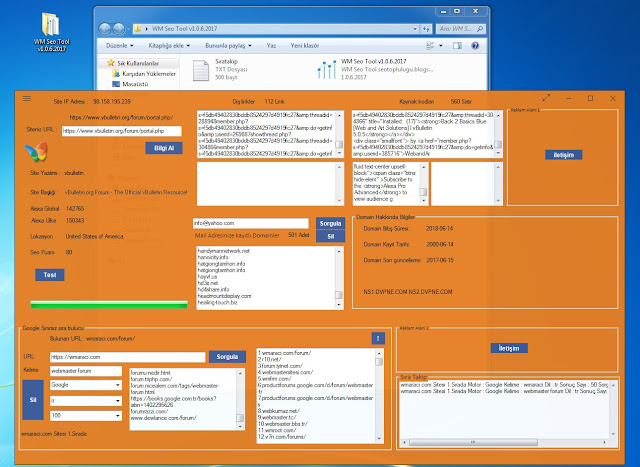The image size is (640, 467).
Task: Click the Bilgi Al button
Action: 164,148
